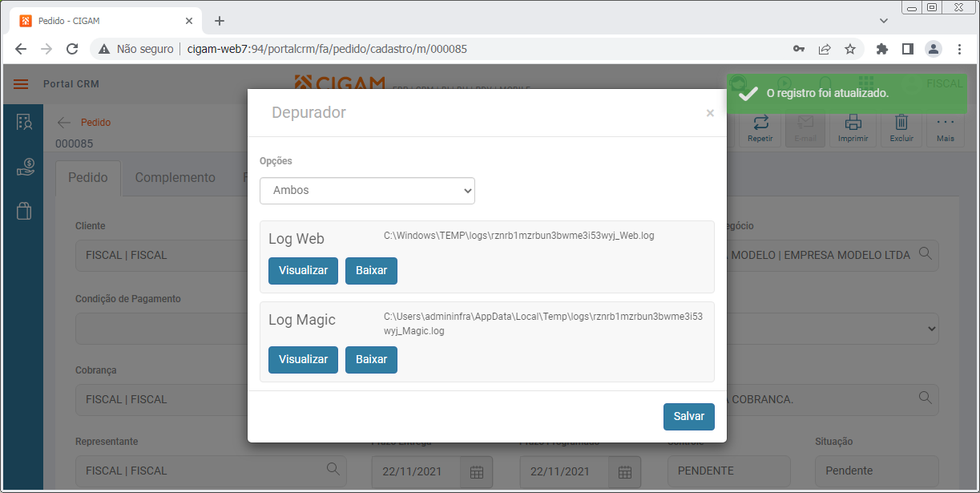This screenshot has height=493, width=980.
Task: Click the Não seguro security warning
Action: 136,49
